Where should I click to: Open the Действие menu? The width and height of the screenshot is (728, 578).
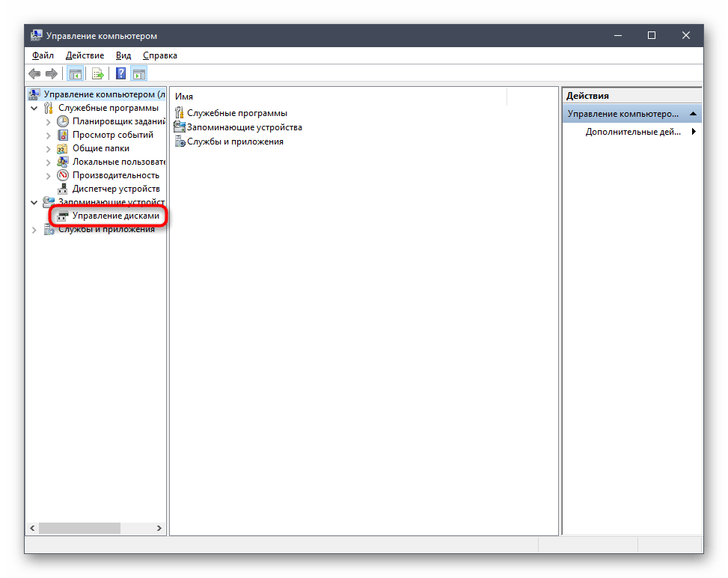pos(84,55)
